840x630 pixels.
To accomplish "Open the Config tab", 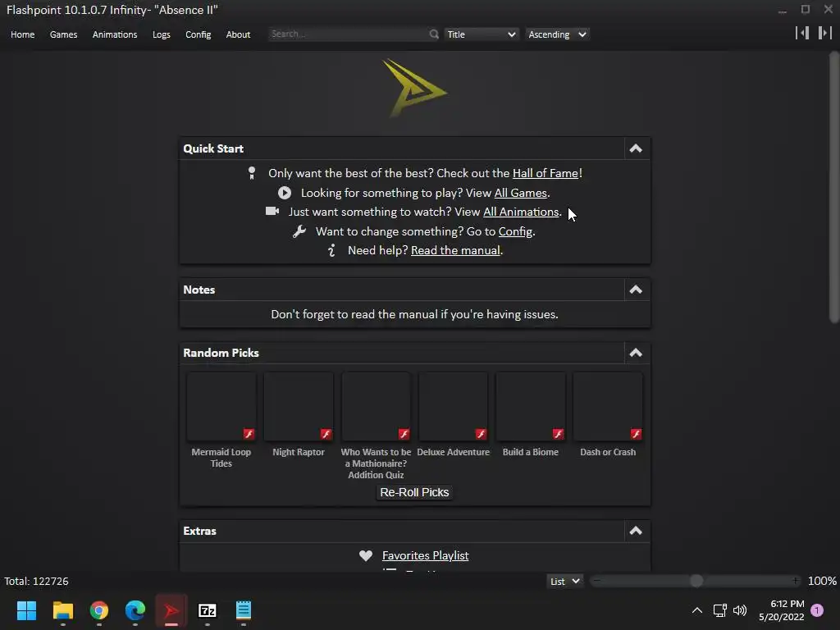I will [199, 34].
